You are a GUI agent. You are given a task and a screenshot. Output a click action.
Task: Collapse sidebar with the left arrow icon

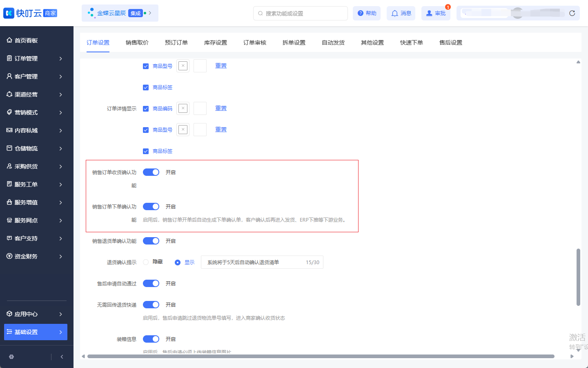[x=62, y=357]
